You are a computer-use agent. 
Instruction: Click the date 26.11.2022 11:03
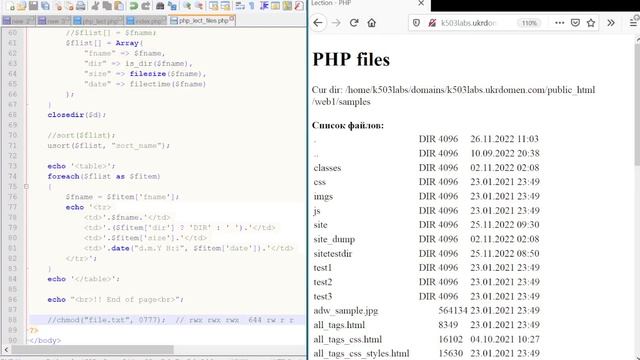504,139
